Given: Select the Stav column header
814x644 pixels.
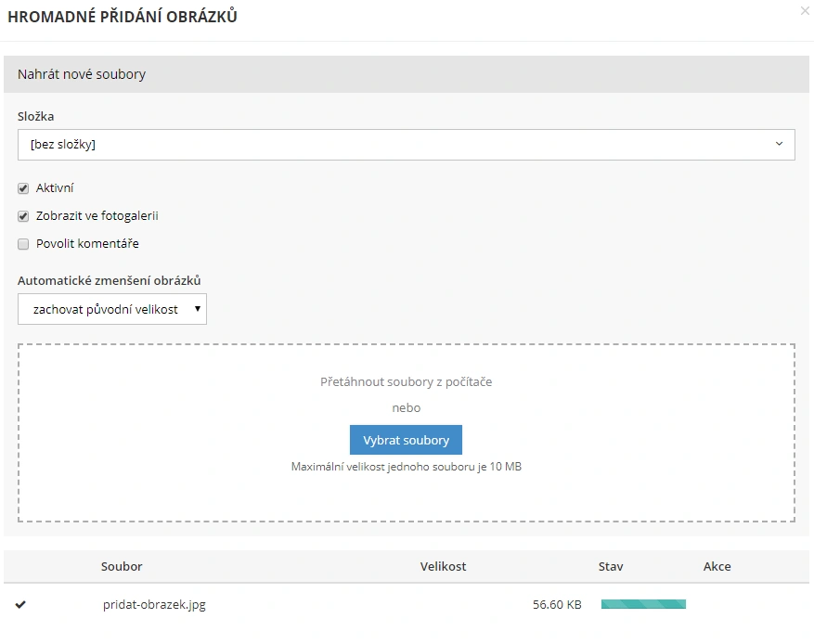Looking at the screenshot, I should click(611, 566).
